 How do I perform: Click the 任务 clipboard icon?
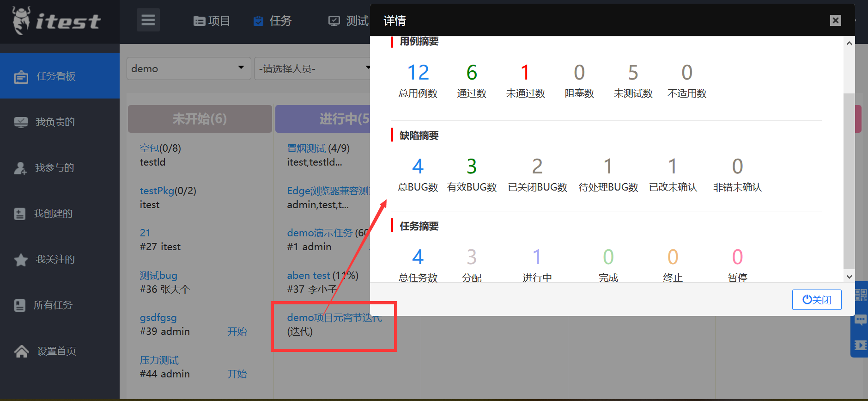tap(259, 21)
